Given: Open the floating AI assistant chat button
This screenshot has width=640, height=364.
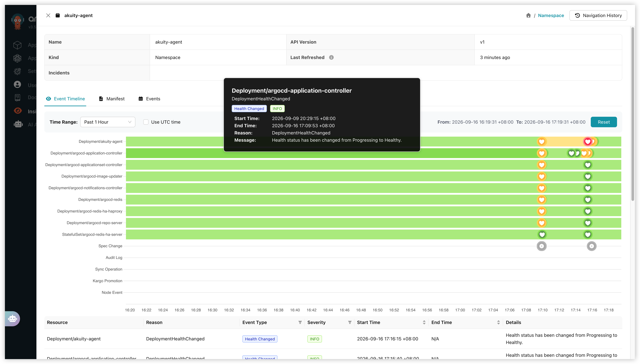Looking at the screenshot, I should coord(12,318).
